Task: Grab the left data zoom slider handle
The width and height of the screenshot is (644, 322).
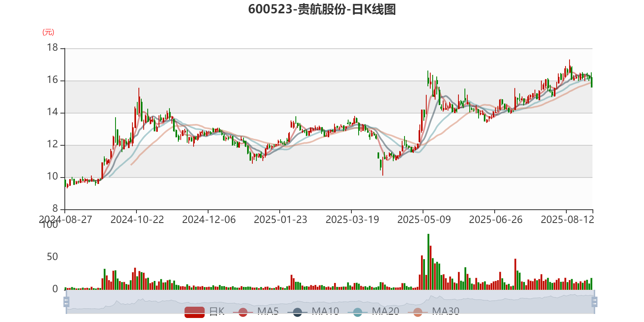Action: click(x=66, y=302)
